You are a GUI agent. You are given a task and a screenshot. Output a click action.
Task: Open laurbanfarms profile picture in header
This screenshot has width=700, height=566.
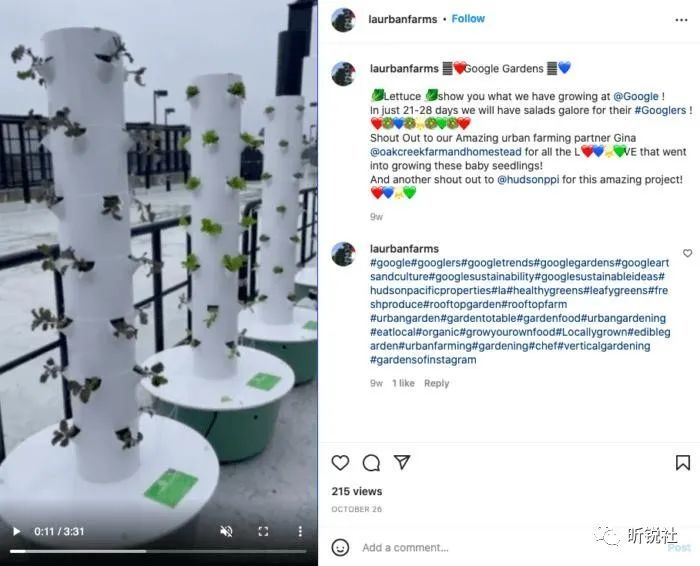click(x=343, y=20)
